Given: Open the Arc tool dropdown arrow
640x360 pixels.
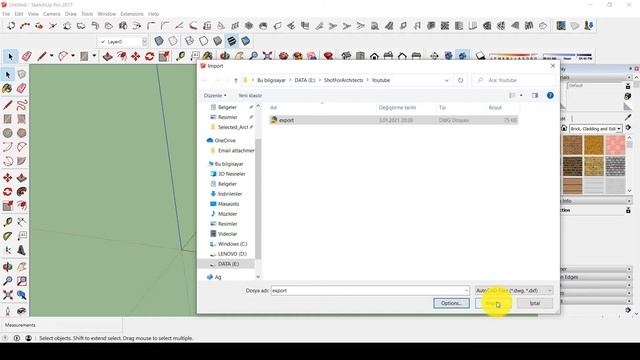Looking at the screenshot, I should pos(73,56).
